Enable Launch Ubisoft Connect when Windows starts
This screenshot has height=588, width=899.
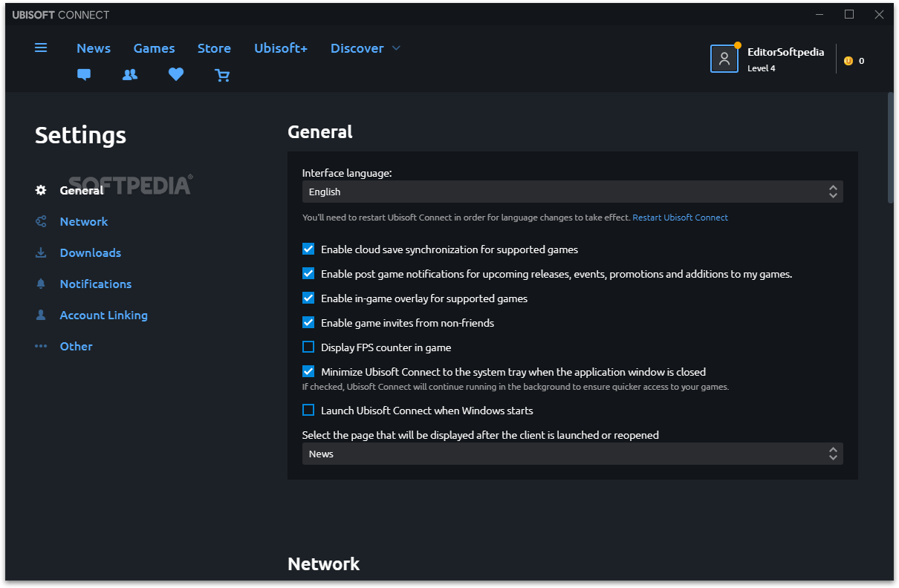(x=308, y=411)
